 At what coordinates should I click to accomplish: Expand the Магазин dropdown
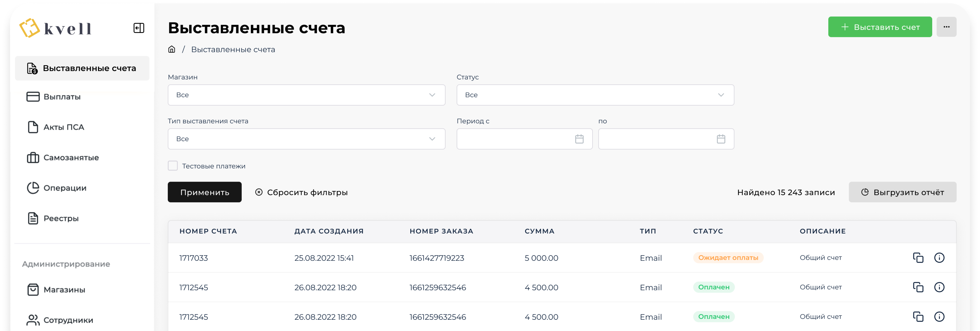(x=306, y=95)
